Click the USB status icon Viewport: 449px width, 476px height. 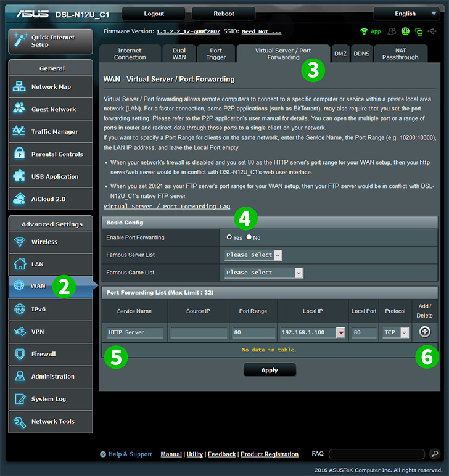432,31
